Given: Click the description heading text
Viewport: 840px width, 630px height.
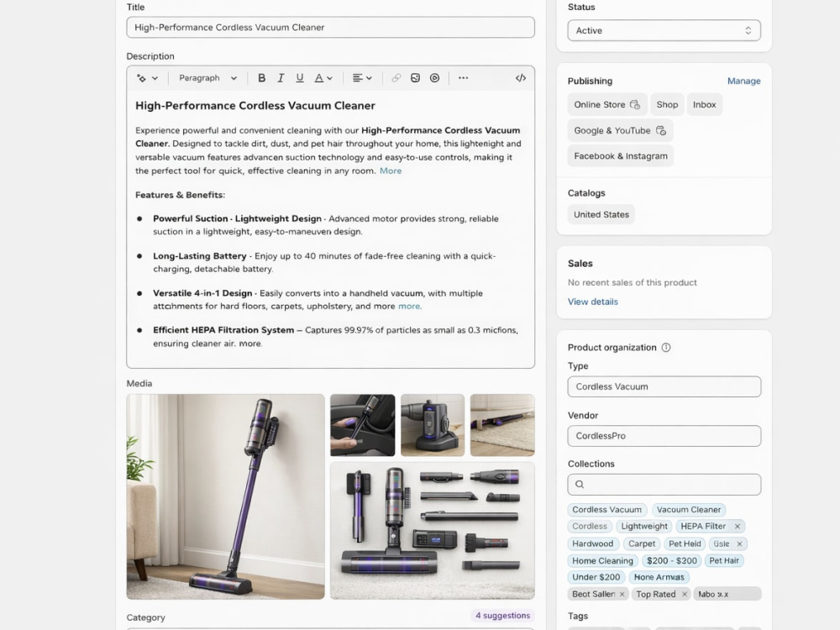Looking at the screenshot, I should pyautogui.click(x=255, y=106).
